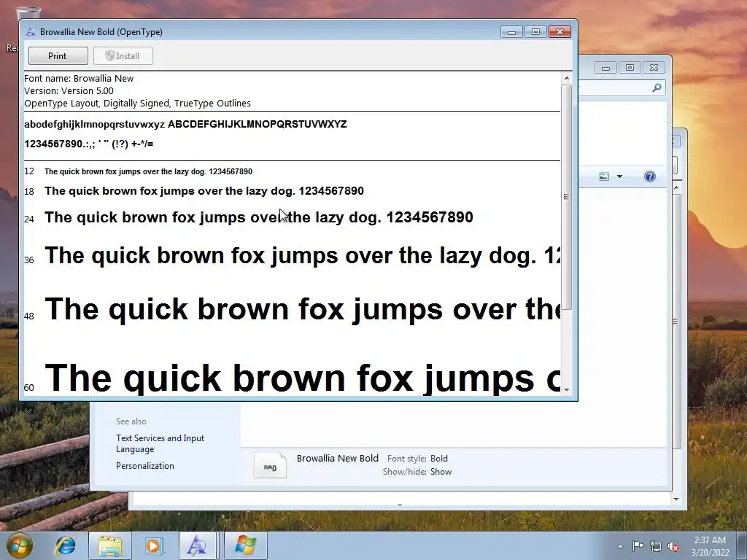Viewport: 747px width, 560px height.
Task: Open network tray icon
Action: point(656,547)
